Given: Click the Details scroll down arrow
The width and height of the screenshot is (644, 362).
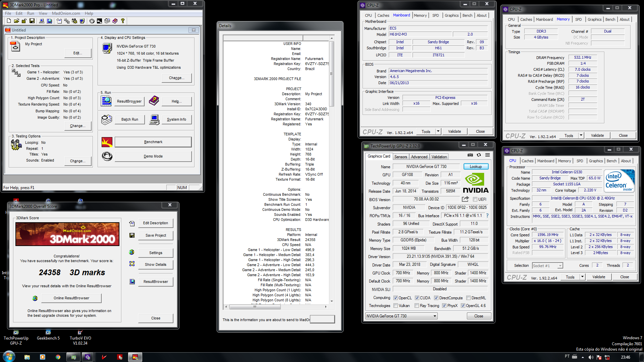Looking at the screenshot, I should point(331,301).
